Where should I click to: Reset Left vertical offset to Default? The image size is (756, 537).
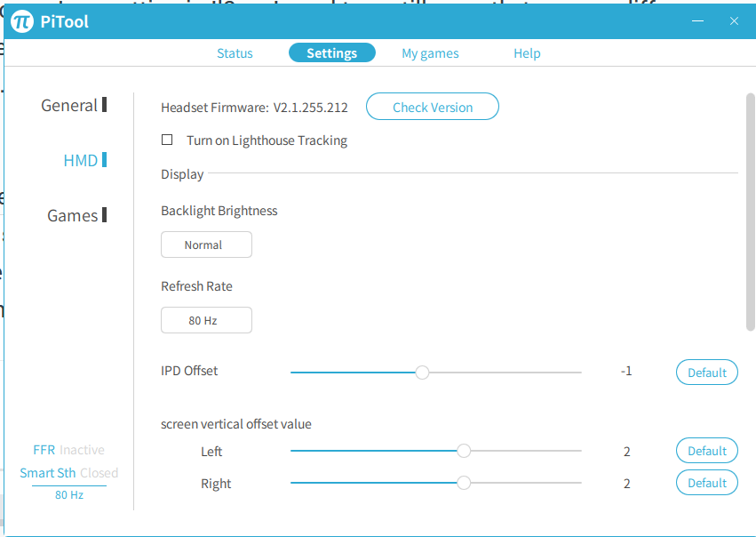click(x=707, y=451)
